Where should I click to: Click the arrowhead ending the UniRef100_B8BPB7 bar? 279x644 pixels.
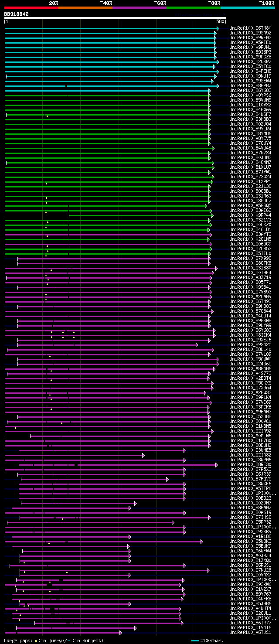tap(218, 86)
